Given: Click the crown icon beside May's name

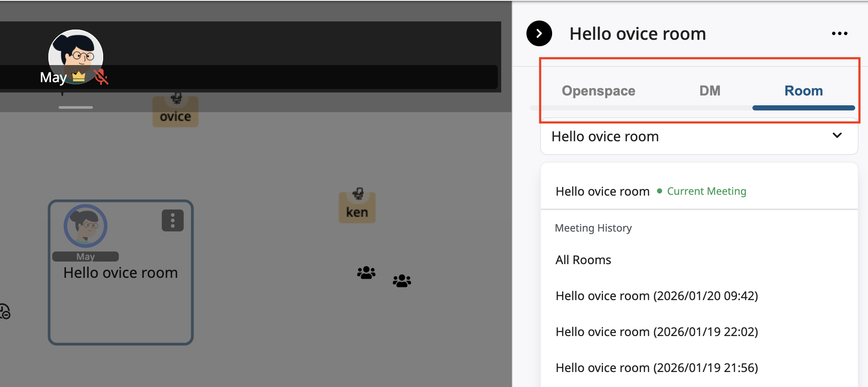Looking at the screenshot, I should pos(79,77).
